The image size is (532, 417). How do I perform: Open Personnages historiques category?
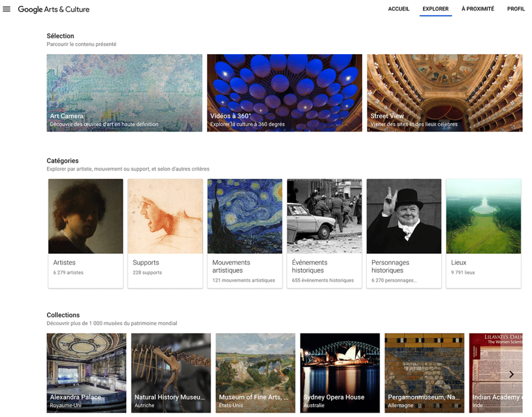click(x=404, y=233)
